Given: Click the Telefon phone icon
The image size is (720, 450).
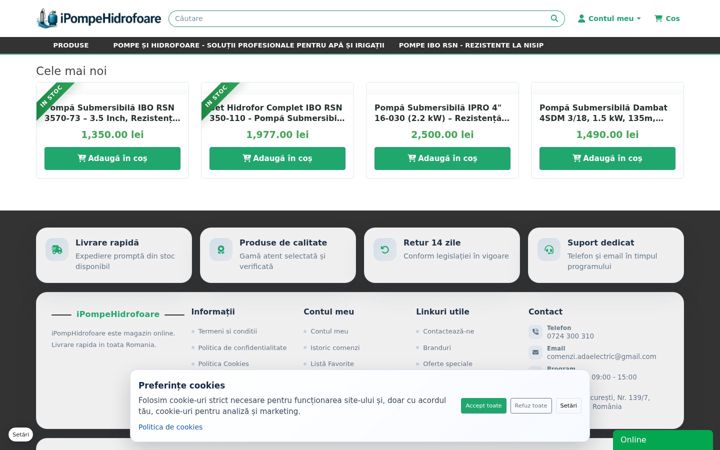Looking at the screenshot, I should coord(535,332).
